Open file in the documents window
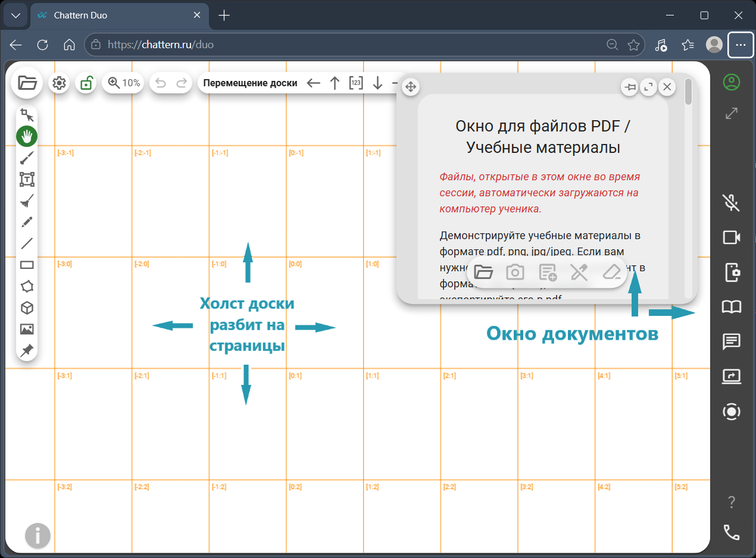The image size is (756, 558). click(x=483, y=272)
